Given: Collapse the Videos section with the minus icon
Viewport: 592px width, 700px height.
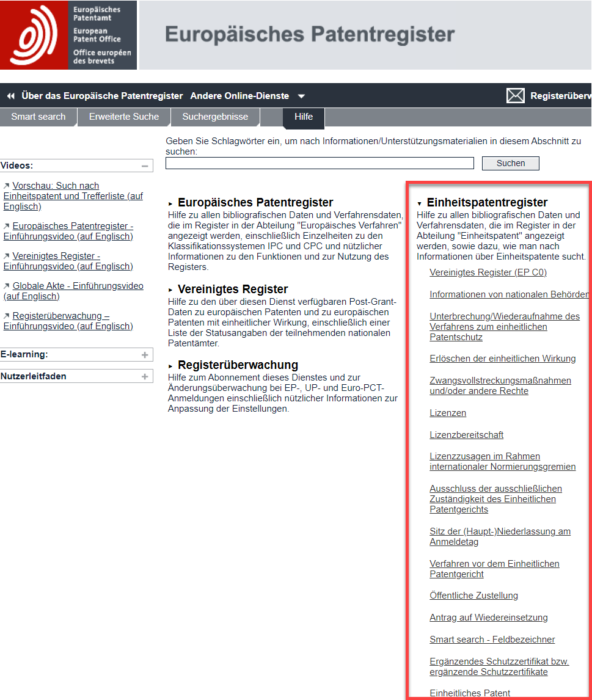Looking at the screenshot, I should click(145, 166).
